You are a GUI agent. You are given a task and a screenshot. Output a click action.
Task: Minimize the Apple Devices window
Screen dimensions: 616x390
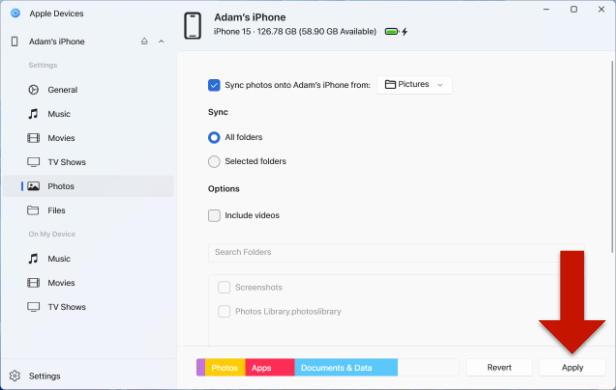[x=546, y=9]
